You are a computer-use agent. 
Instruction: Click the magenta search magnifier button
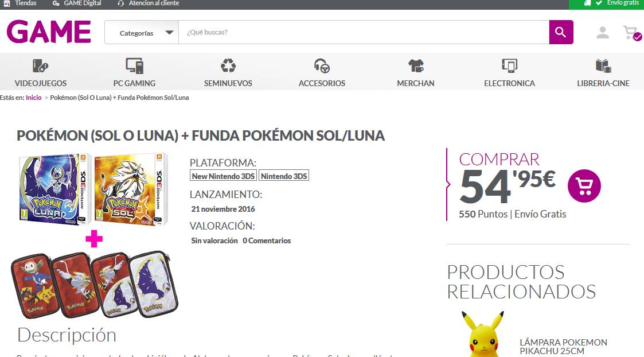(x=561, y=32)
